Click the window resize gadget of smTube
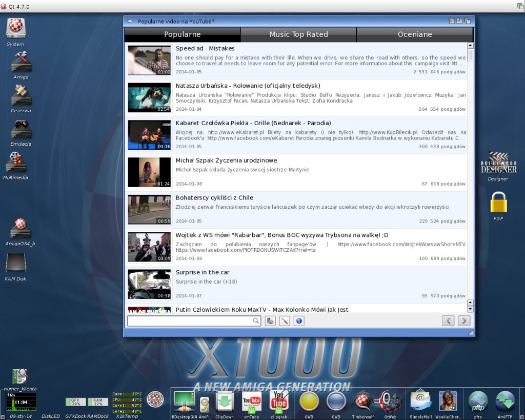Screen dimensions: 525x420 coord(471,332)
